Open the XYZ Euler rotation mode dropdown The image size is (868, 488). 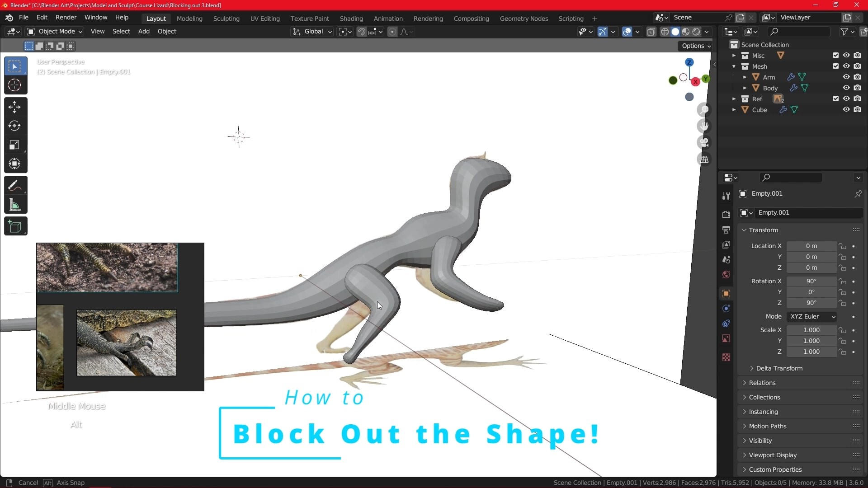(x=812, y=317)
